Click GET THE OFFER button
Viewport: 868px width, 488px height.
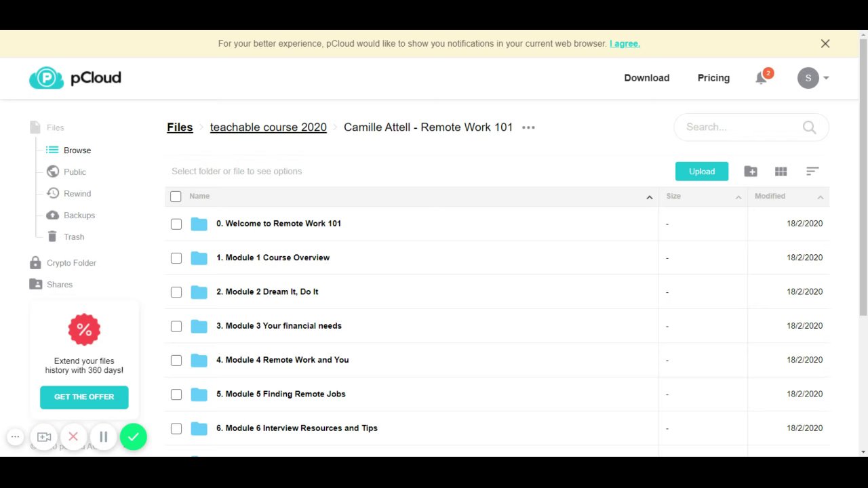(x=84, y=397)
